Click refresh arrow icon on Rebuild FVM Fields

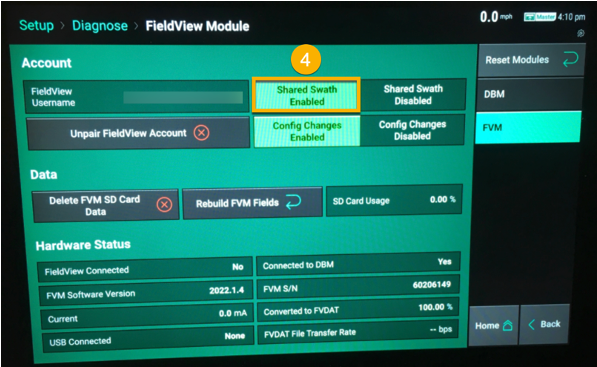(293, 202)
